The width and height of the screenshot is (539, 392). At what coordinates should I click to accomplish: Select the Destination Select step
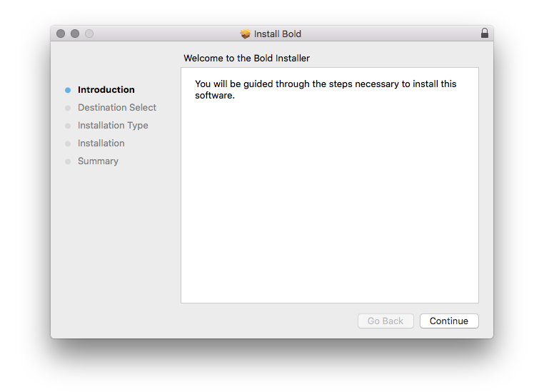pyautogui.click(x=116, y=108)
